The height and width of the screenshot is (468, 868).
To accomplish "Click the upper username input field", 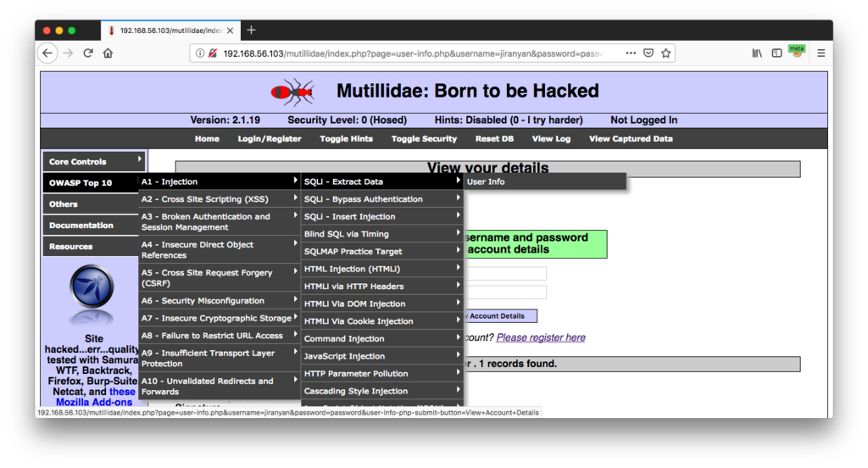I will [505, 273].
